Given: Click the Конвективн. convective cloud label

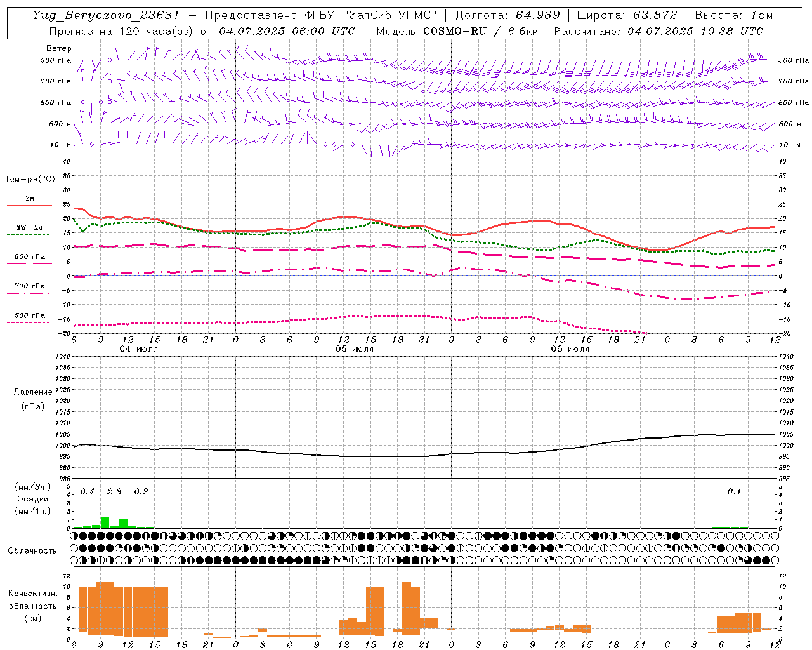Looking at the screenshot, I should point(33,594).
